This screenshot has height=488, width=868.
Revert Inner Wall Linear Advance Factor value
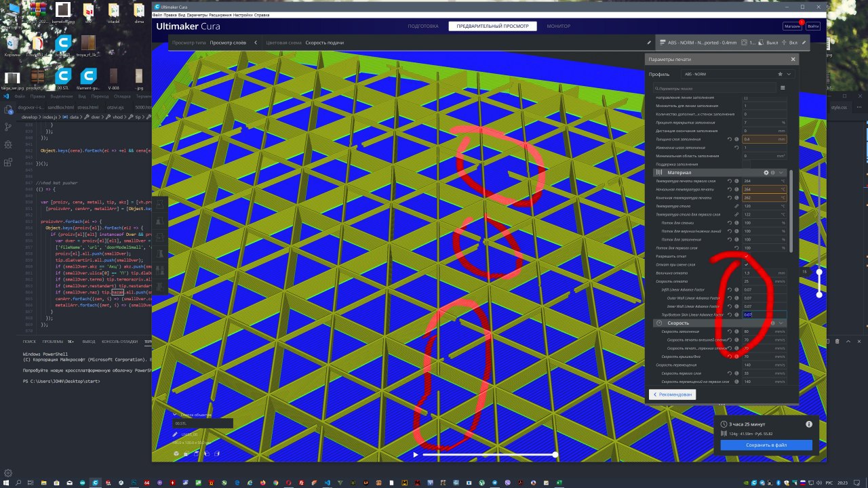[x=730, y=306]
